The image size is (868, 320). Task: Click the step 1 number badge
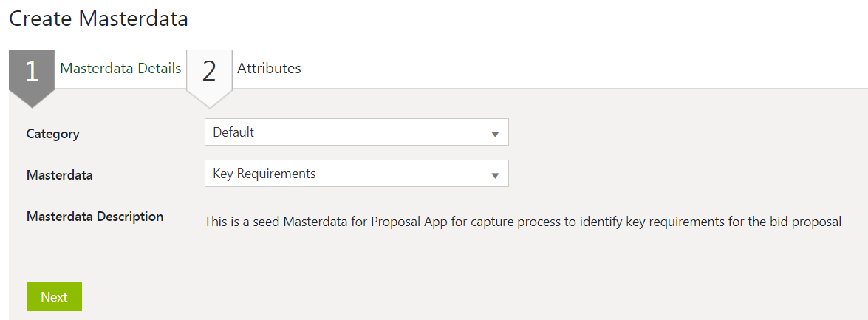pyautogui.click(x=32, y=70)
